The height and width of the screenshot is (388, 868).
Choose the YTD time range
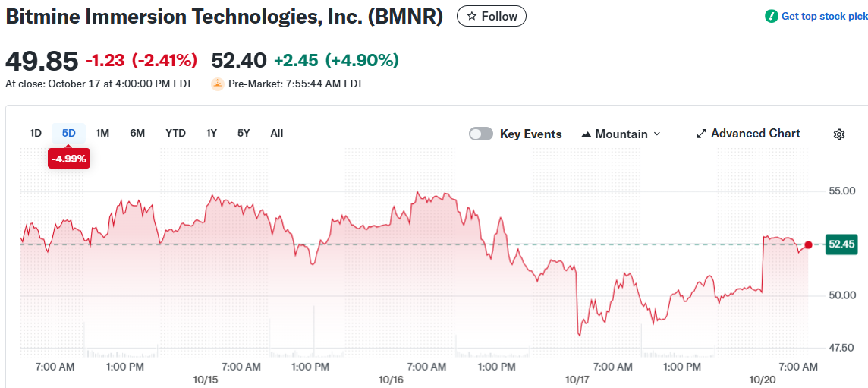[175, 133]
